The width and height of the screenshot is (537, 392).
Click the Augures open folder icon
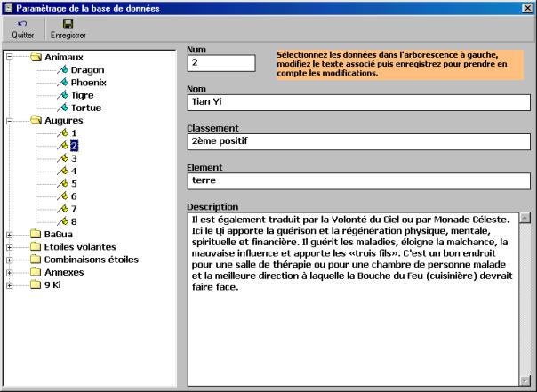click(x=36, y=120)
